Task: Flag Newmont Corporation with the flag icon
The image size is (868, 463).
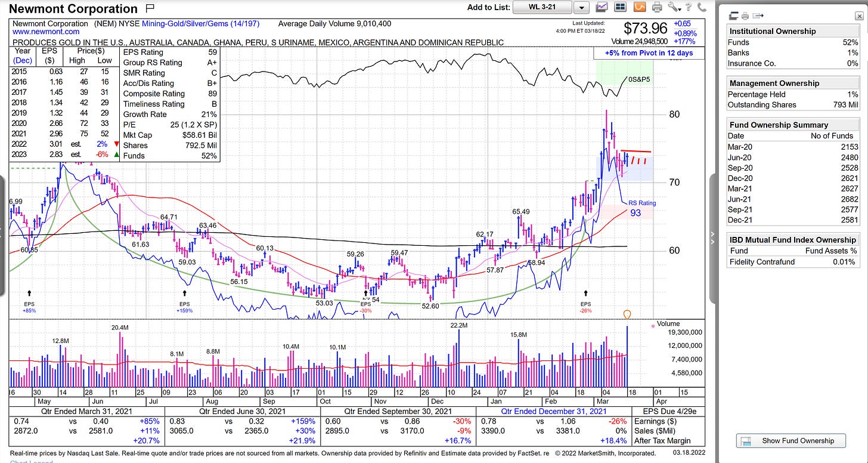Action: (x=150, y=8)
